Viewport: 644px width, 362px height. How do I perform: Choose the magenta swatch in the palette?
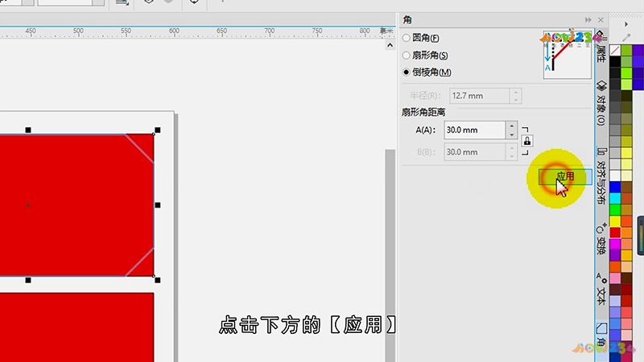click(x=615, y=245)
